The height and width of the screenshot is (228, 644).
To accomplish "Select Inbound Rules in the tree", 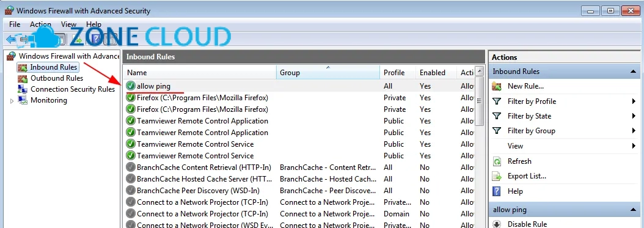I will pos(53,67).
